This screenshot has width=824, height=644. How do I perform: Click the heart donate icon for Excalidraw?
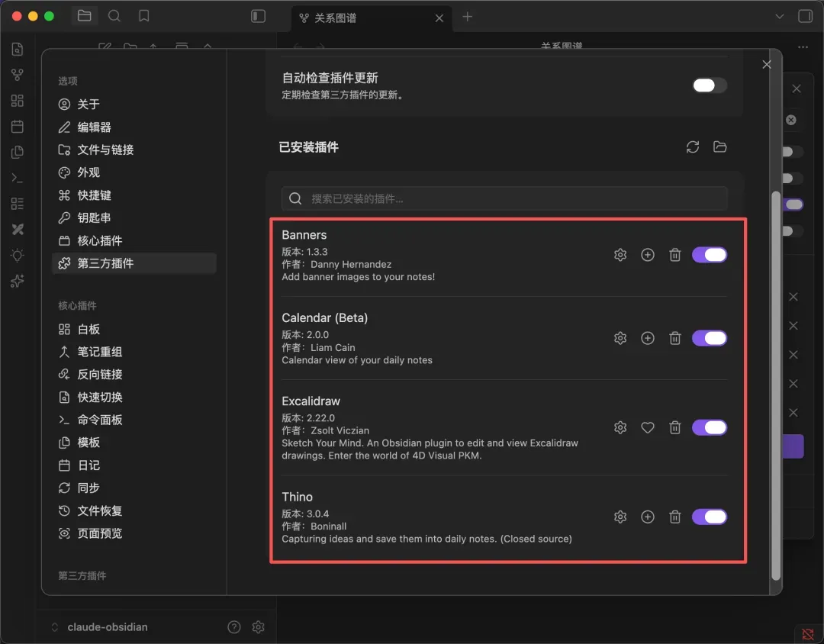[x=648, y=427]
